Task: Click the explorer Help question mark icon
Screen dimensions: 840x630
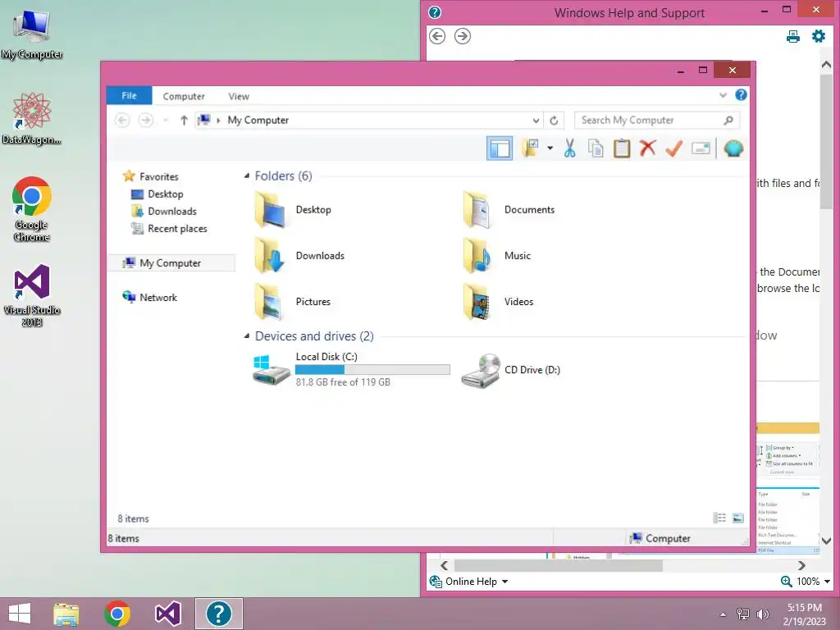Action: (741, 95)
